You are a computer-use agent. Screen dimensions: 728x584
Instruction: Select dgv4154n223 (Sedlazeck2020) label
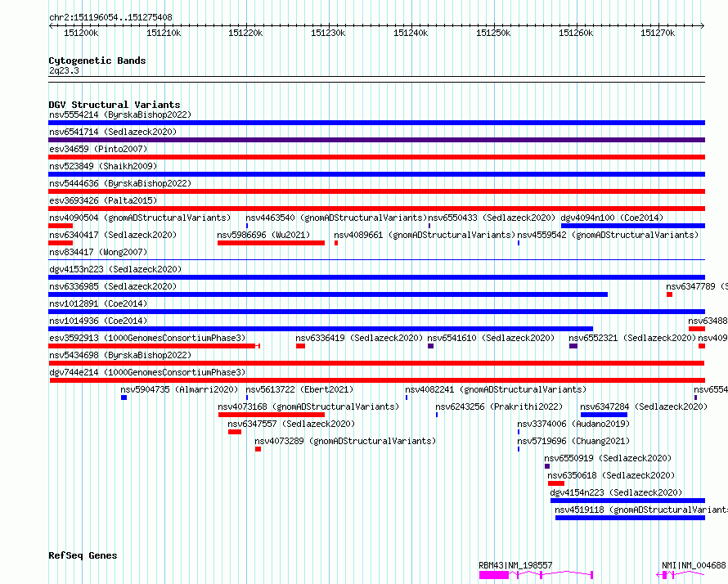tap(616, 492)
